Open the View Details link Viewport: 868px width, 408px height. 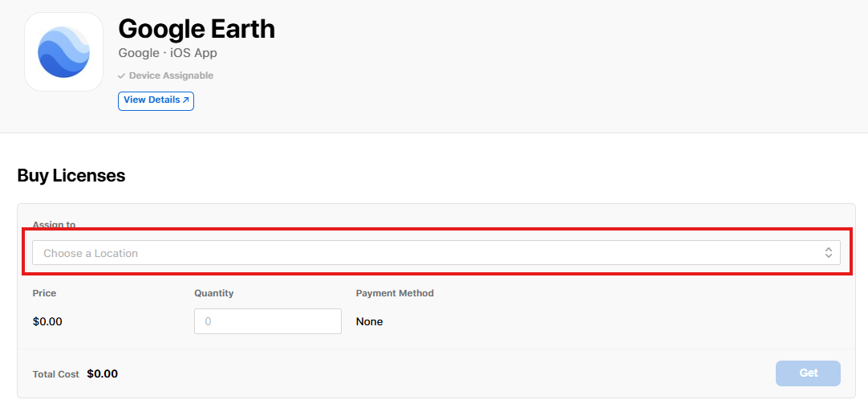(x=156, y=101)
